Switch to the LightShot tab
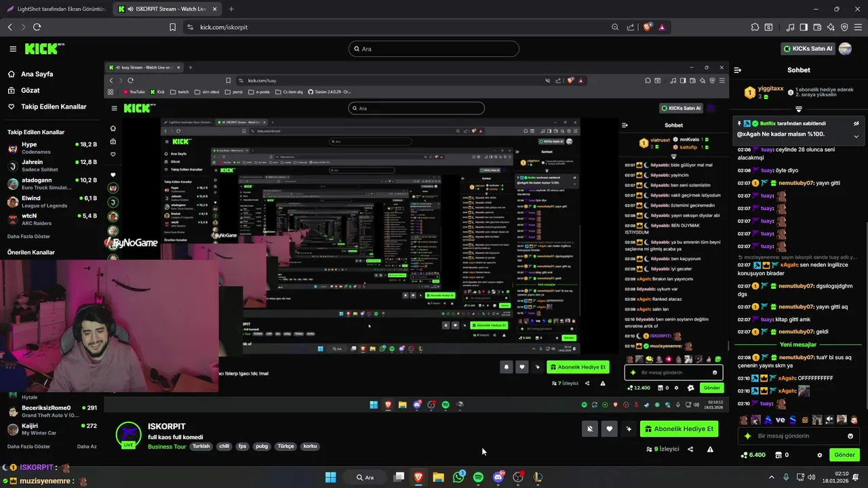This screenshot has width=868, height=488. pos(56,9)
